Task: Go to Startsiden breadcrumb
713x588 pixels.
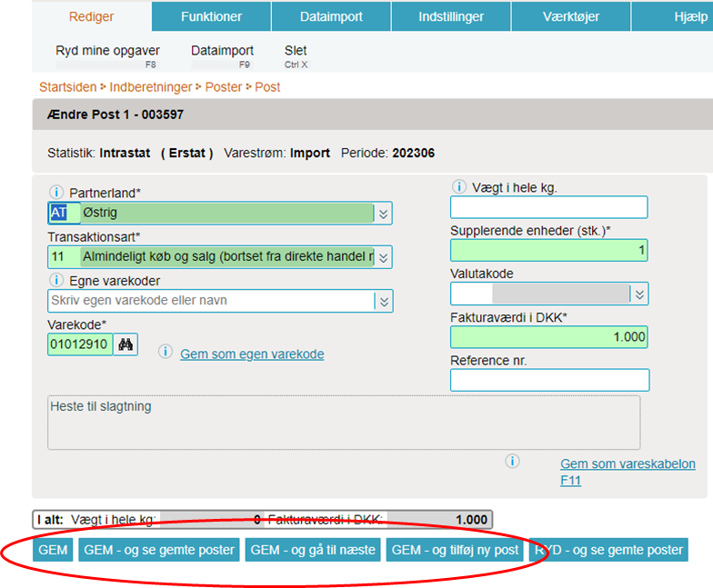Action: (x=67, y=87)
